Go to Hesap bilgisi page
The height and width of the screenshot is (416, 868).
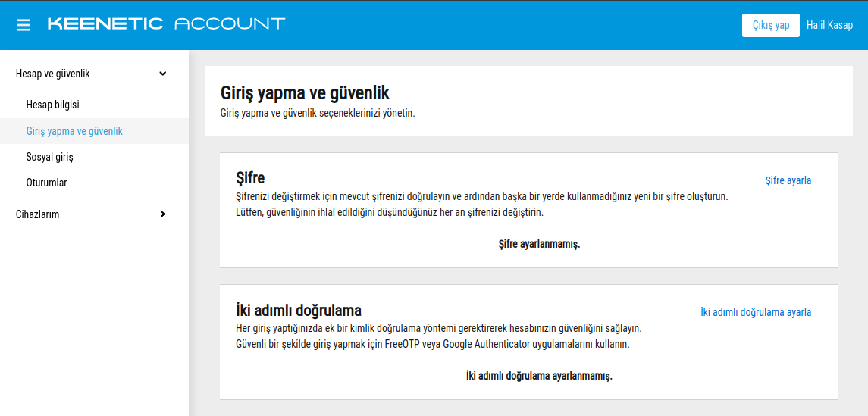(x=52, y=105)
